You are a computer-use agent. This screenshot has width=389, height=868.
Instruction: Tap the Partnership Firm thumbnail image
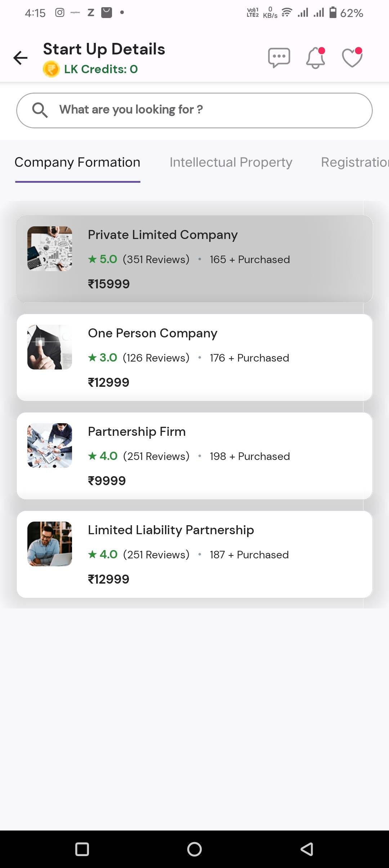[50, 446]
